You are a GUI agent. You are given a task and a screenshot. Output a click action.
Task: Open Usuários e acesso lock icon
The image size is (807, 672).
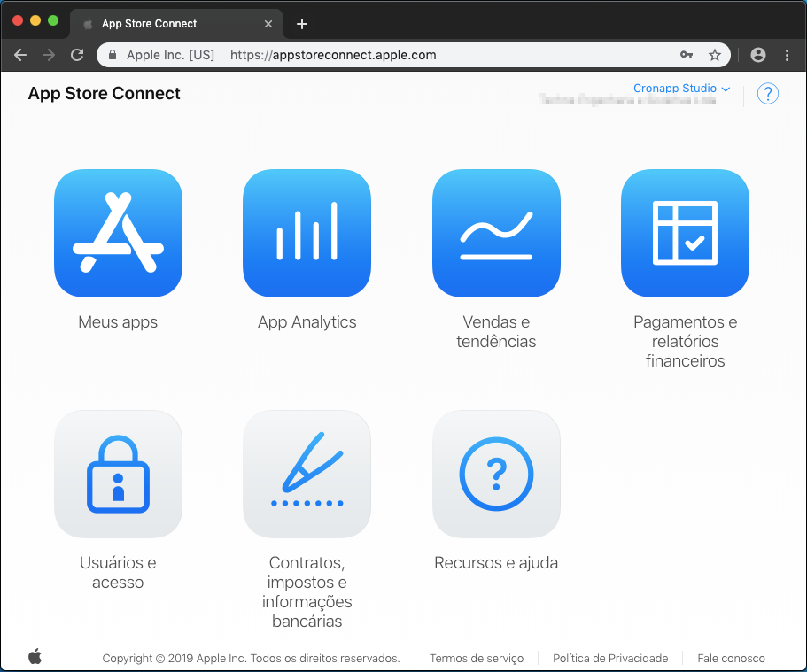(118, 474)
